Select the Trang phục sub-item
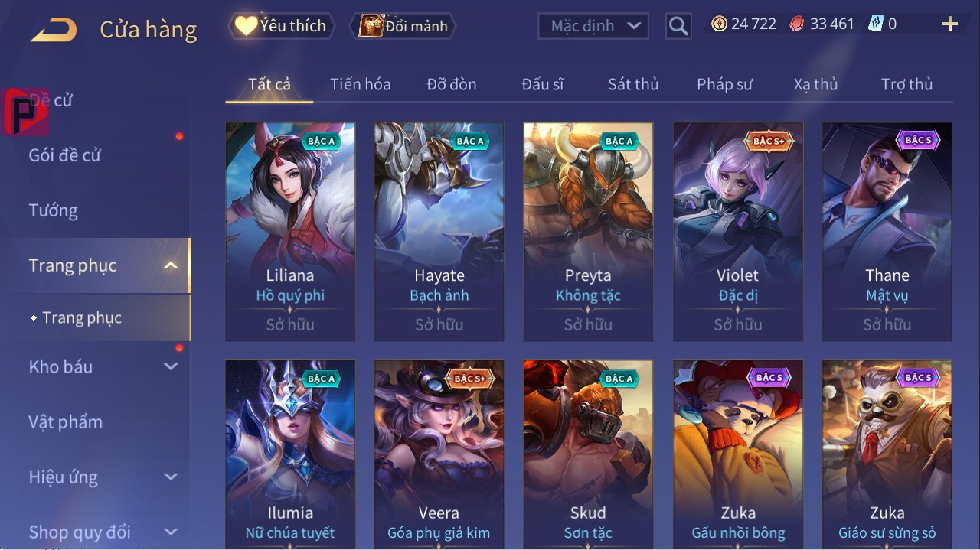Viewport: 980px width, 550px height. pos(82,317)
